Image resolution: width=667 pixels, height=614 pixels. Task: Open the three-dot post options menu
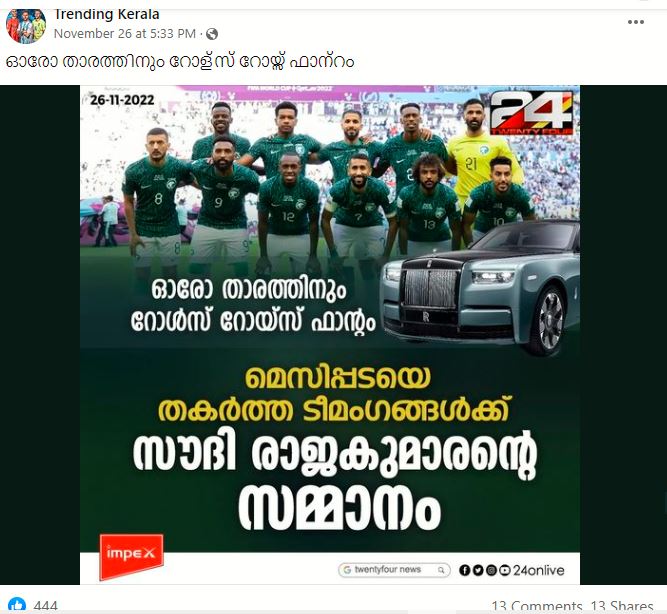click(x=636, y=22)
